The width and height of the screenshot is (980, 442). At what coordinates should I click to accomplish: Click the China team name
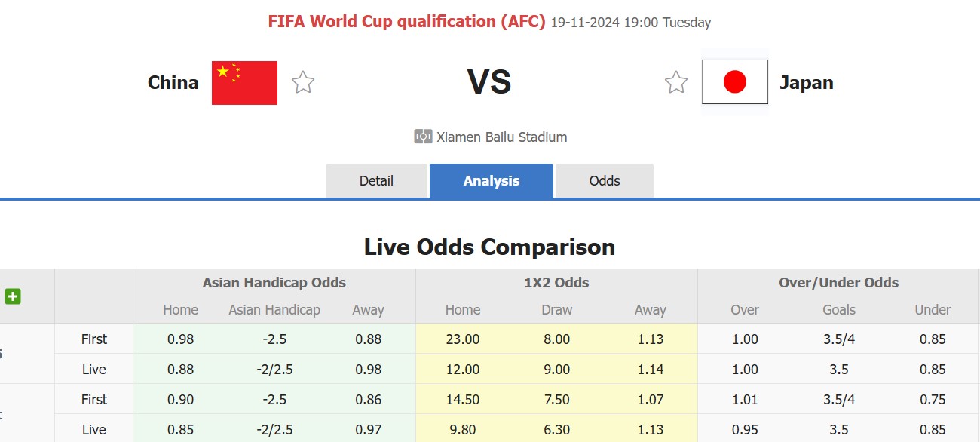point(173,82)
